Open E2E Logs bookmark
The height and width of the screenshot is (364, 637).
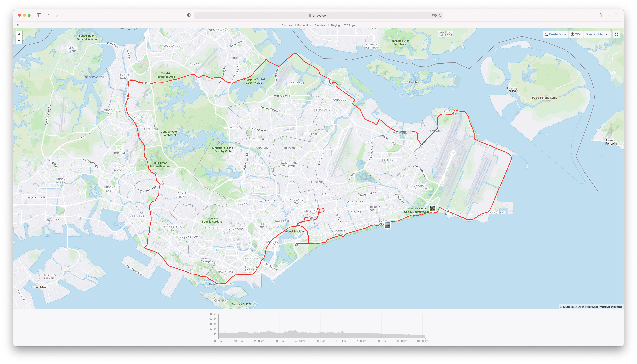click(349, 25)
